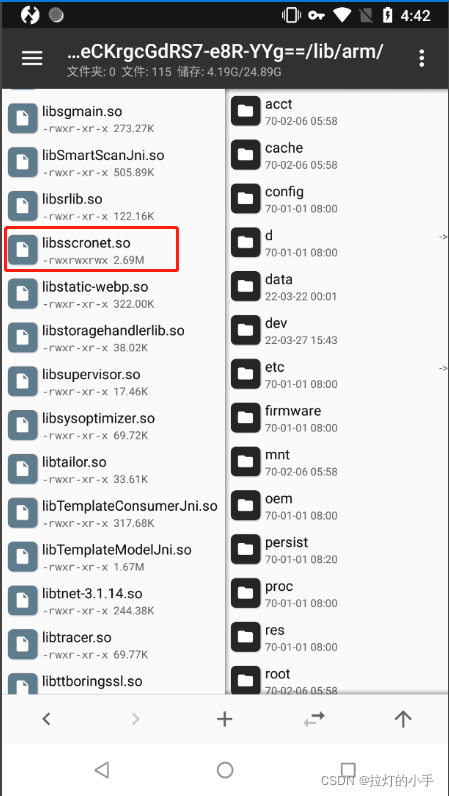Open the proc folder

[x=337, y=593]
